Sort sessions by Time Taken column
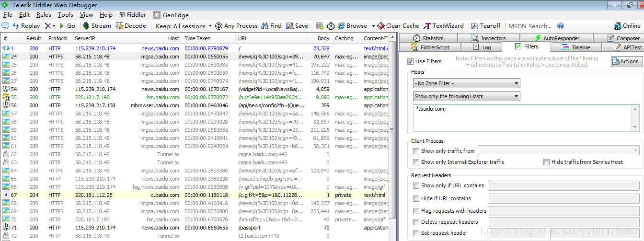This screenshot has width=644, height=241. pyautogui.click(x=208, y=38)
